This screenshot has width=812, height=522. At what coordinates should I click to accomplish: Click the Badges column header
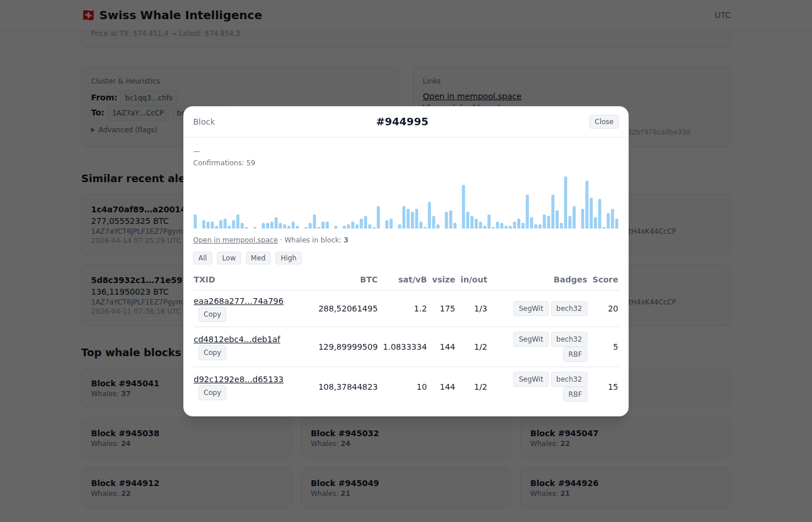pos(570,280)
